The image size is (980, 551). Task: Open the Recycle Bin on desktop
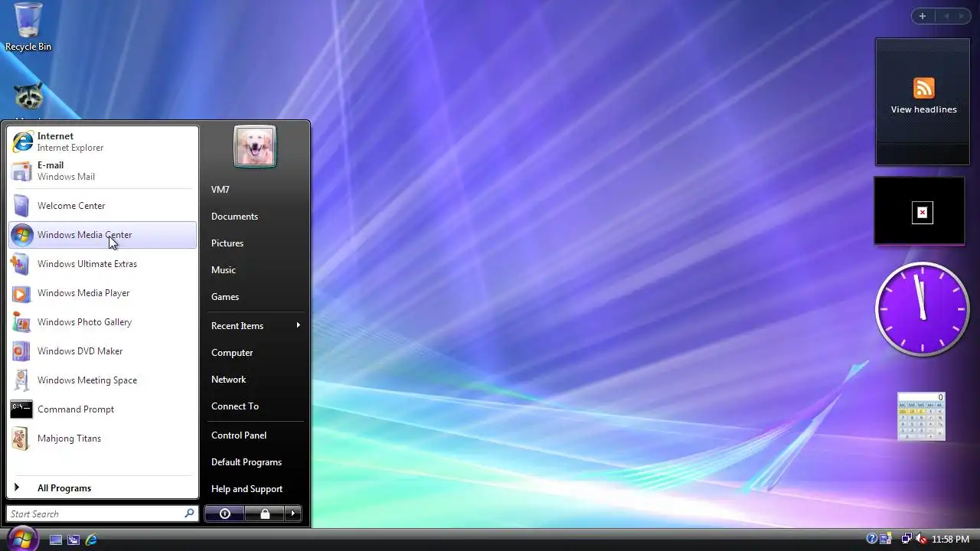click(28, 28)
